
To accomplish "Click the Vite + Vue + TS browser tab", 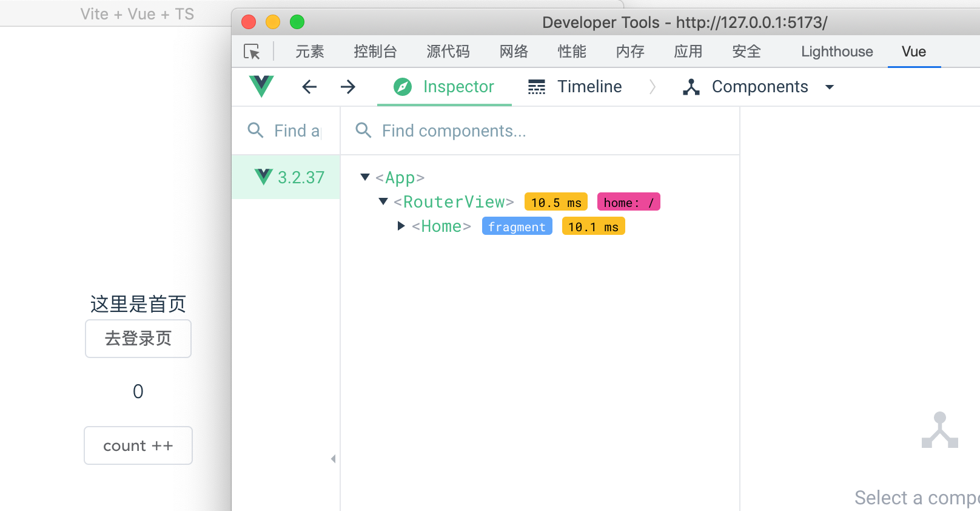I will pos(137,14).
